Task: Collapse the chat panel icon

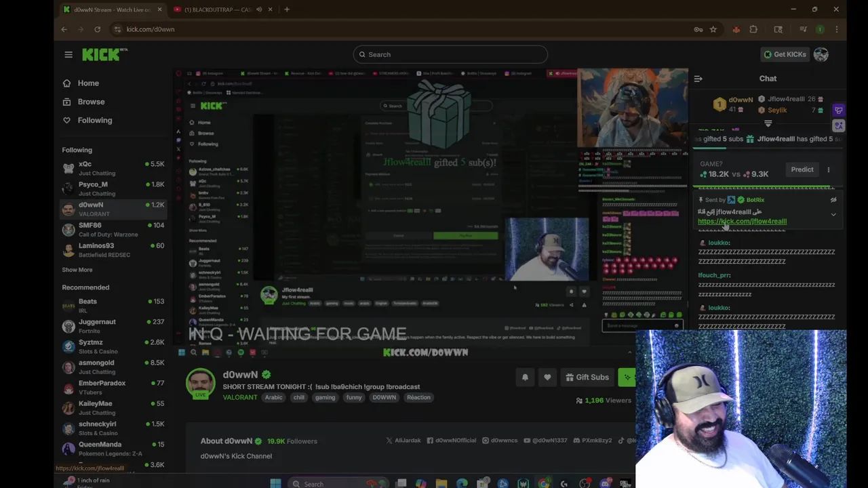Action: [x=698, y=79]
